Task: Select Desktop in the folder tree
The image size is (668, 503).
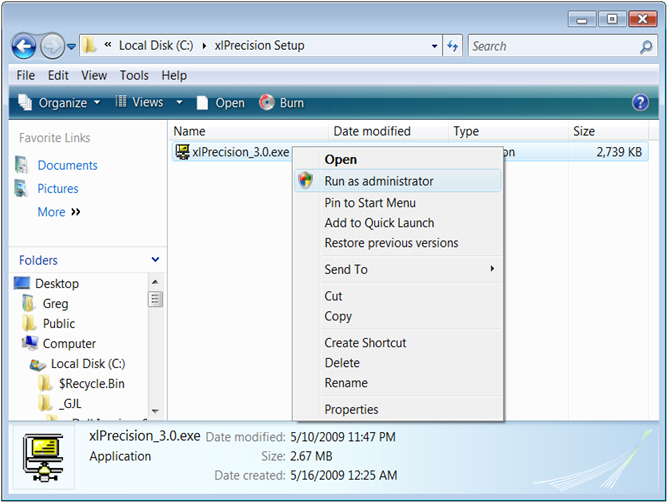Action: coord(57,283)
